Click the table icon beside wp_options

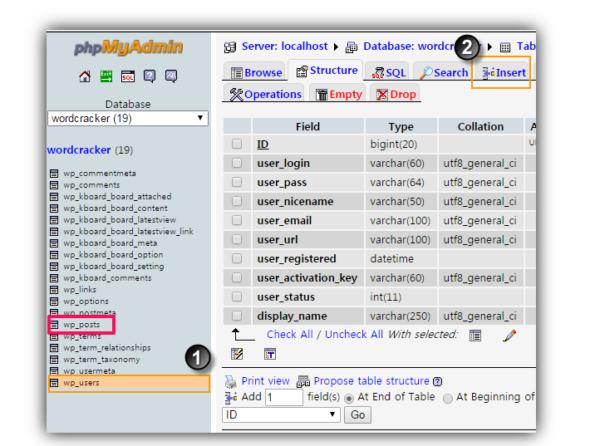(54, 301)
